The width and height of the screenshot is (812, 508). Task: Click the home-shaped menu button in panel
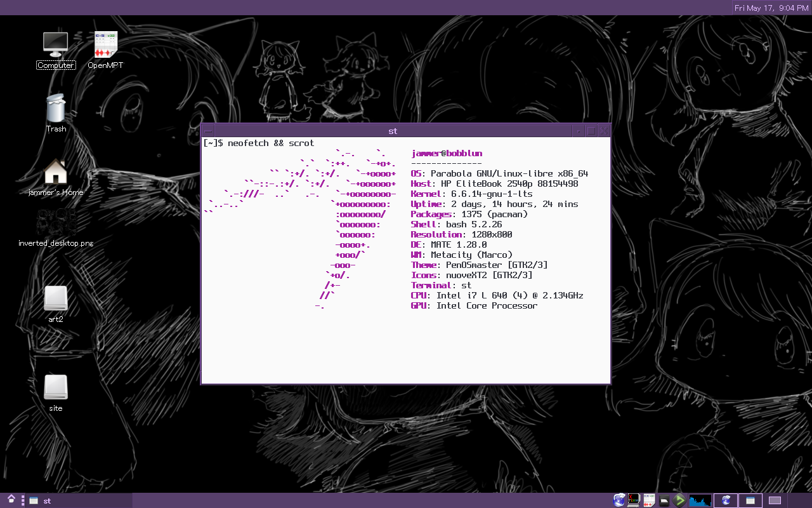tap(11, 500)
